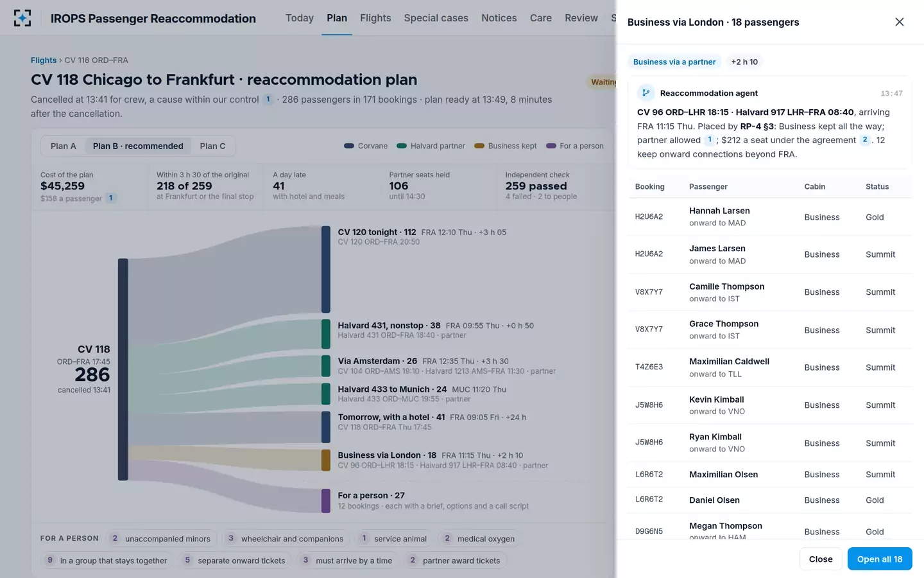Image resolution: width=924 pixels, height=578 pixels.
Task: Click the Business kept legend swatch
Action: 479,146
